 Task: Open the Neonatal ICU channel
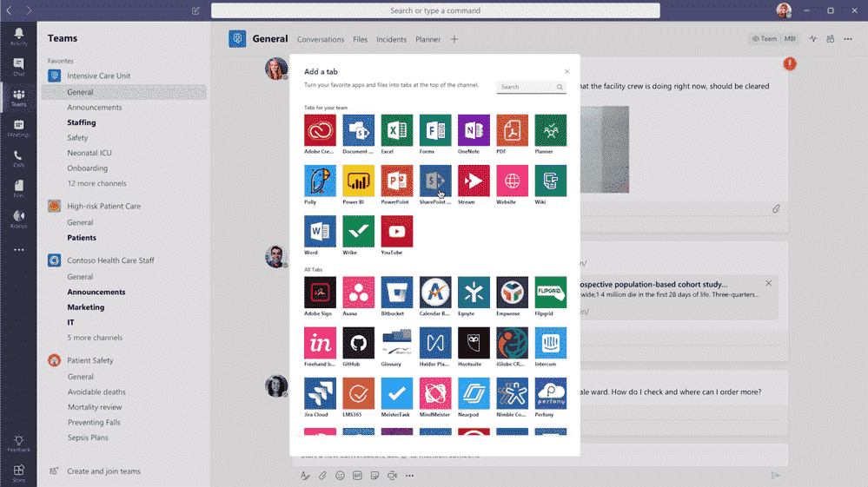tap(89, 153)
